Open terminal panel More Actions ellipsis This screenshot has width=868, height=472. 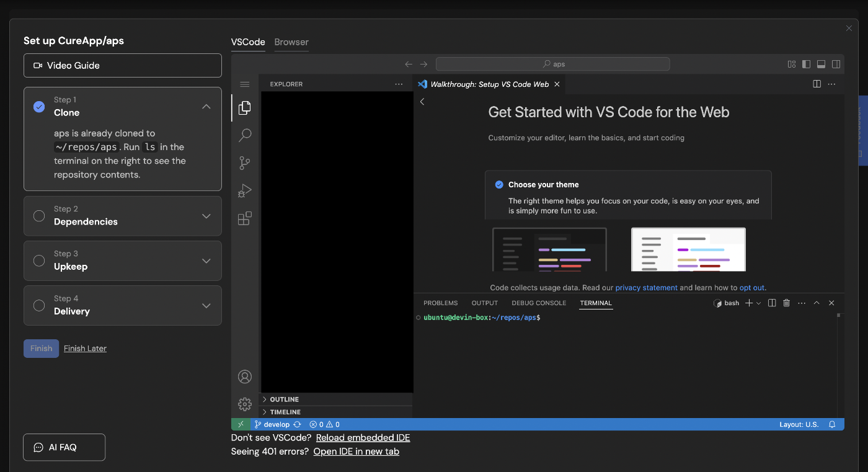802,303
